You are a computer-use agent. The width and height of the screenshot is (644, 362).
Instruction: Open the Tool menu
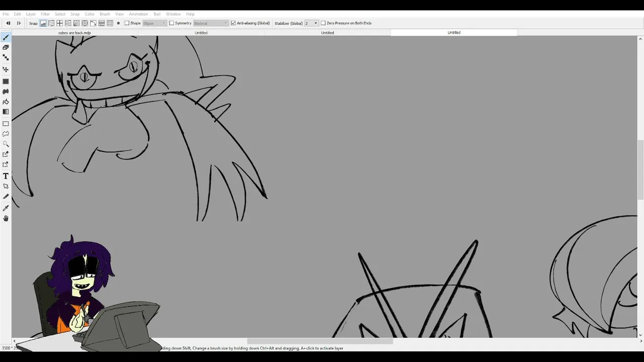click(157, 14)
